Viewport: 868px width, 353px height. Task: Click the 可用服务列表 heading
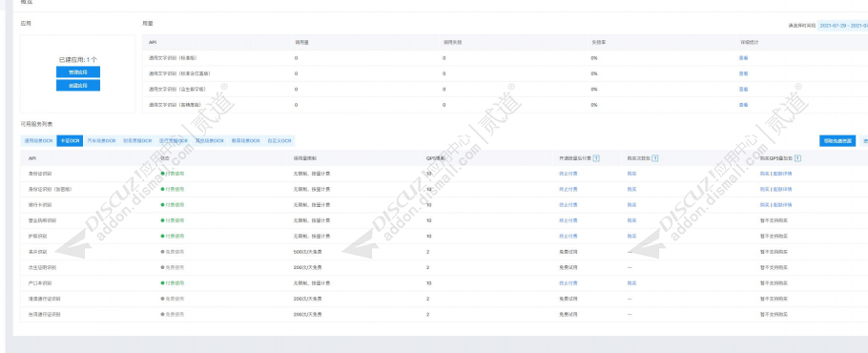[37, 124]
